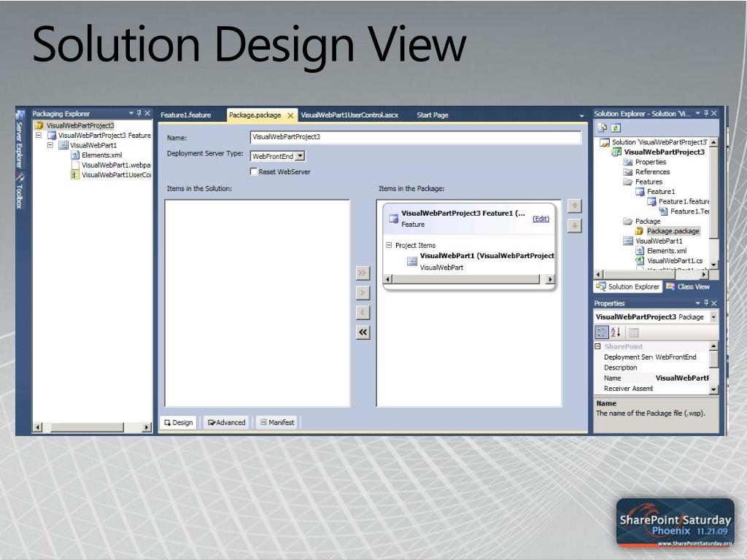The image size is (747, 560).
Task: Click the move feature down arrow button
Action: [575, 226]
